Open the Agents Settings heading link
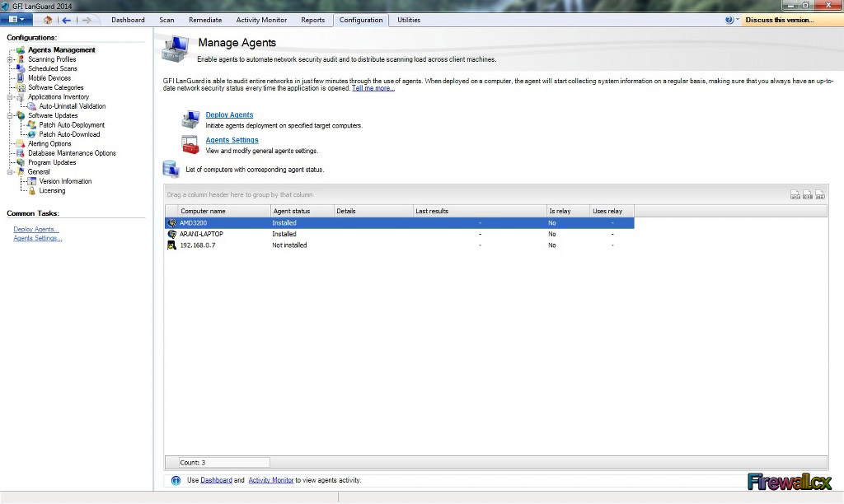 click(232, 140)
